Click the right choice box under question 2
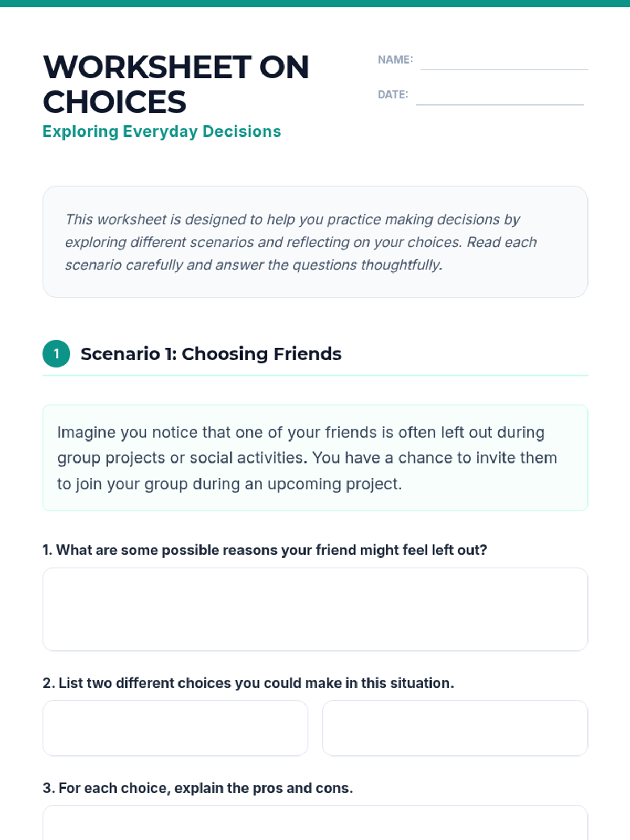Screen dimensions: 630x840 (x=455, y=728)
